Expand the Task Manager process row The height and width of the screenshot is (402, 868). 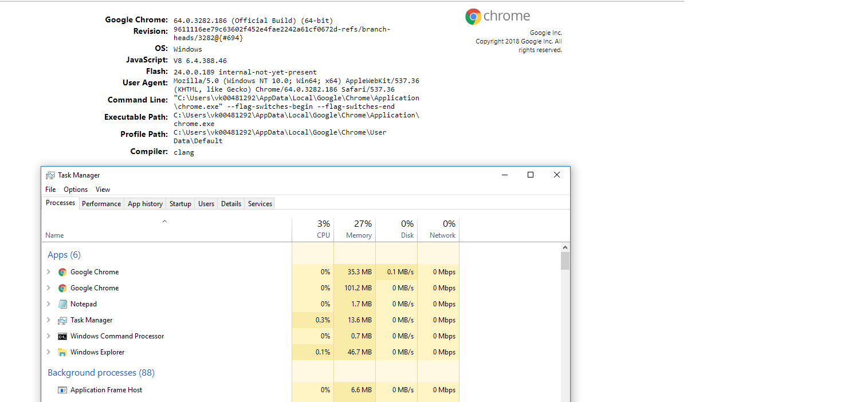point(49,320)
